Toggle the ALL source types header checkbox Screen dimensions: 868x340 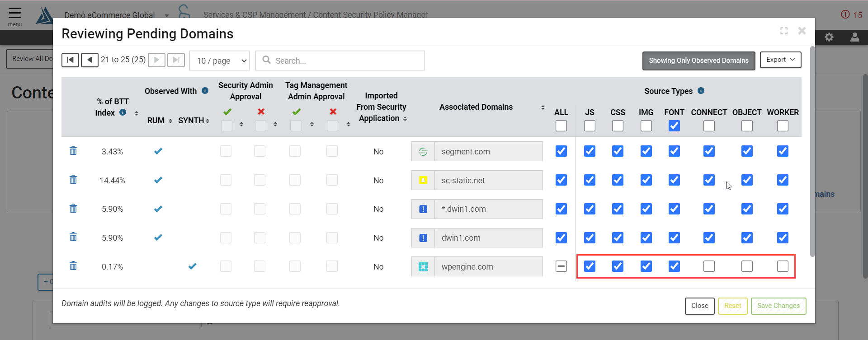[x=561, y=126]
